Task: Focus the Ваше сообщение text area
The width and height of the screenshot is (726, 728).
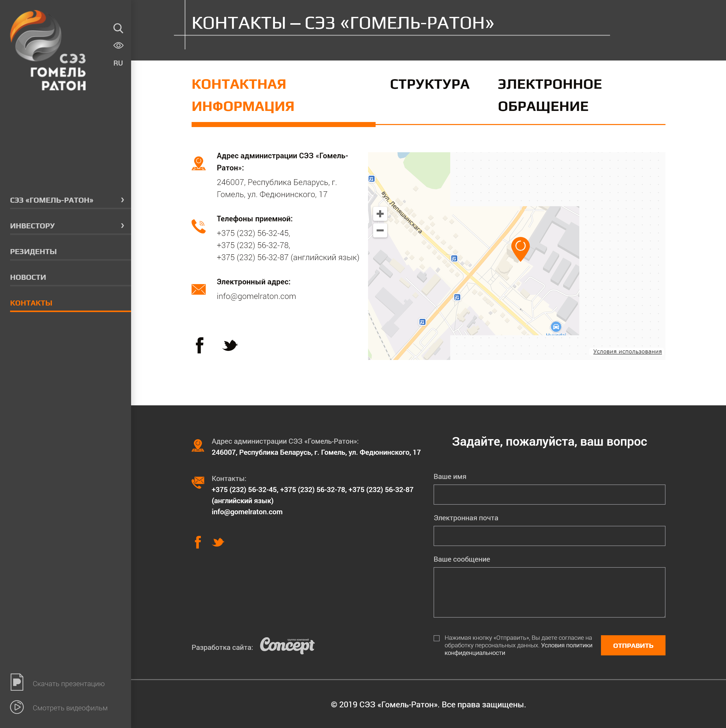Action: [549, 592]
